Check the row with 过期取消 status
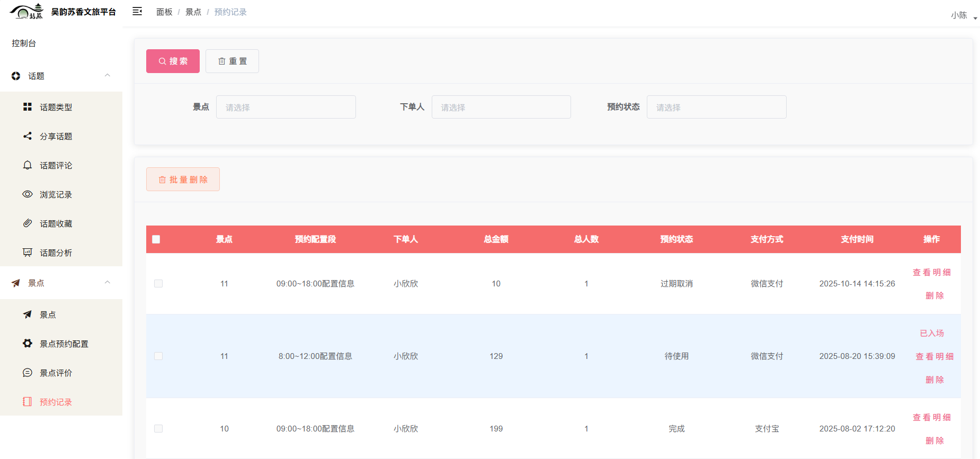This screenshot has height=459, width=980. click(x=158, y=284)
